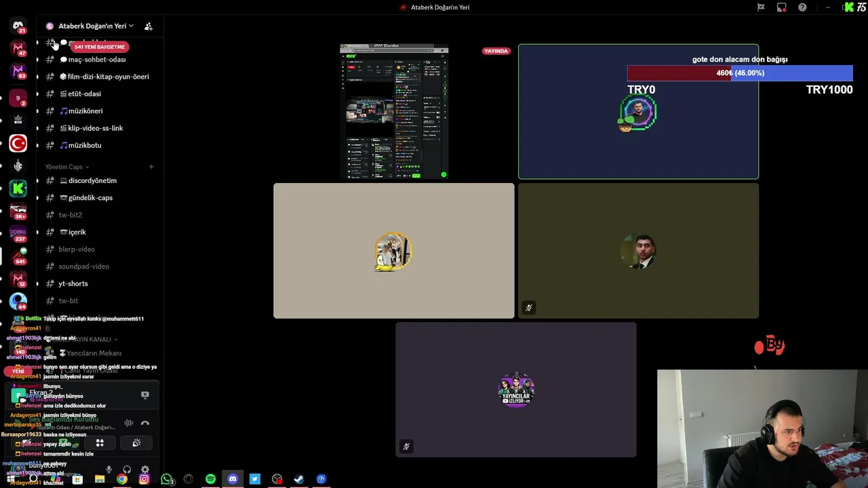
Task: Open the Turkish flag server icon
Action: pyautogui.click(x=18, y=143)
